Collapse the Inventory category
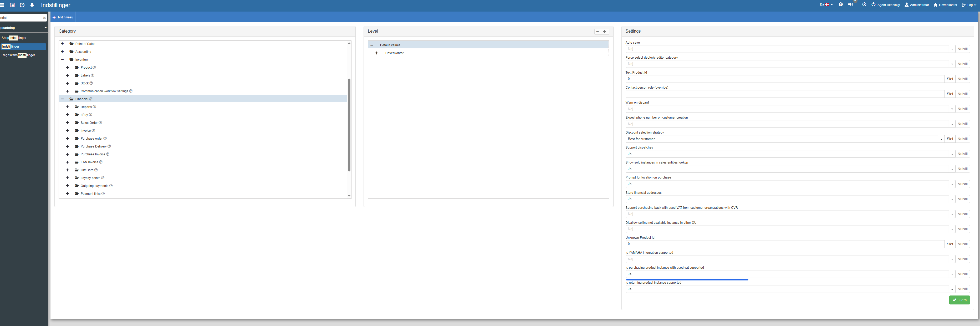The height and width of the screenshot is (326, 980). [62, 60]
